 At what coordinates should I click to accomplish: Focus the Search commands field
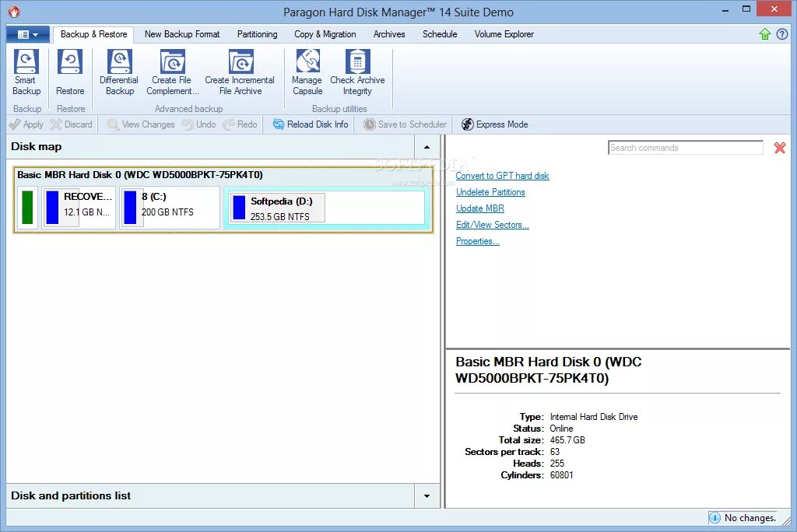[x=685, y=148]
